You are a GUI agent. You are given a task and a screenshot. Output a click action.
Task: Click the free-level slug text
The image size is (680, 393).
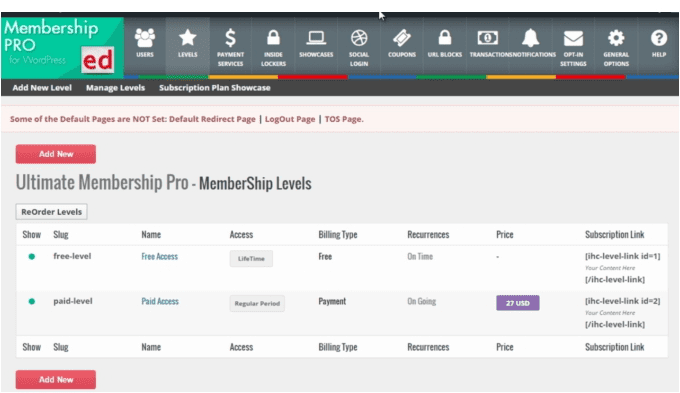pos(72,256)
